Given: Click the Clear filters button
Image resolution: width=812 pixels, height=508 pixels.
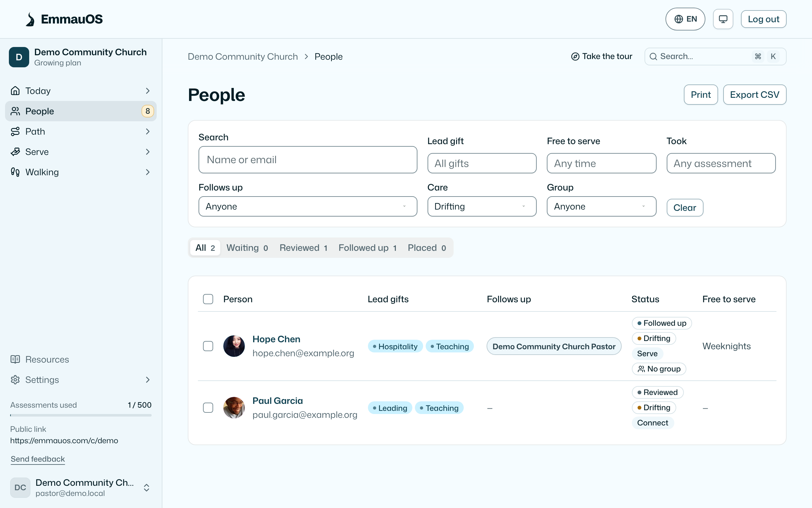Looking at the screenshot, I should [x=685, y=208].
